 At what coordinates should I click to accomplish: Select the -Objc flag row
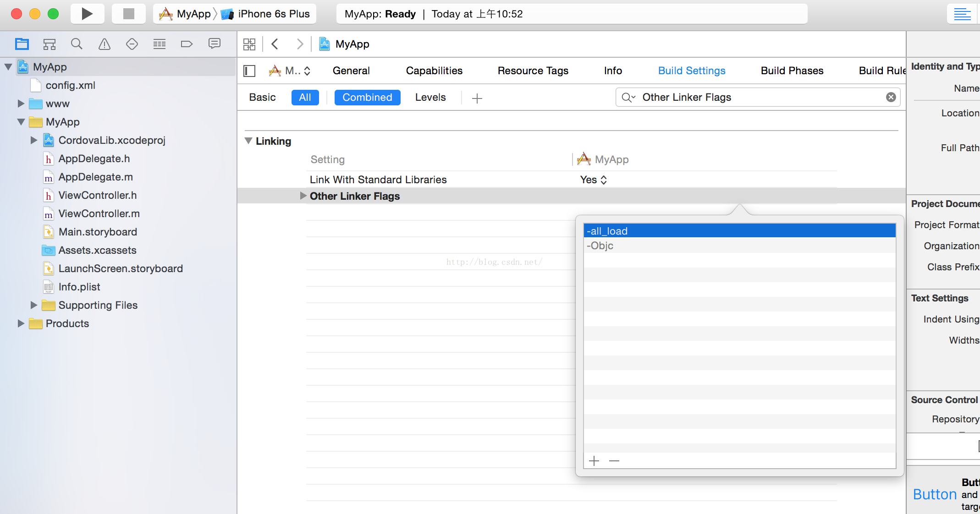pyautogui.click(x=739, y=246)
